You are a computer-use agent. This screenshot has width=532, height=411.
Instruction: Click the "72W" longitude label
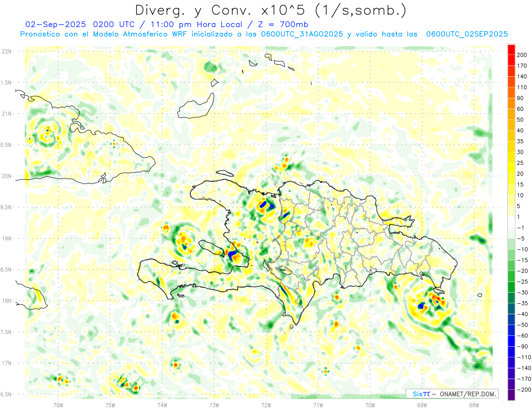[x=266, y=405]
